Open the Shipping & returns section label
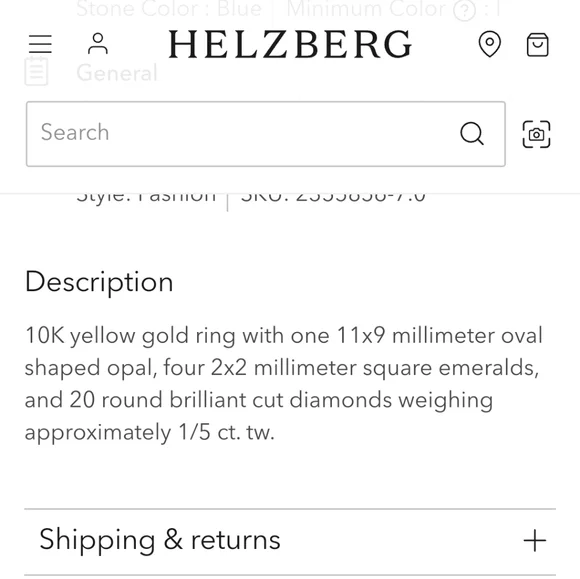Viewport: 580px width, 579px height. [160, 540]
